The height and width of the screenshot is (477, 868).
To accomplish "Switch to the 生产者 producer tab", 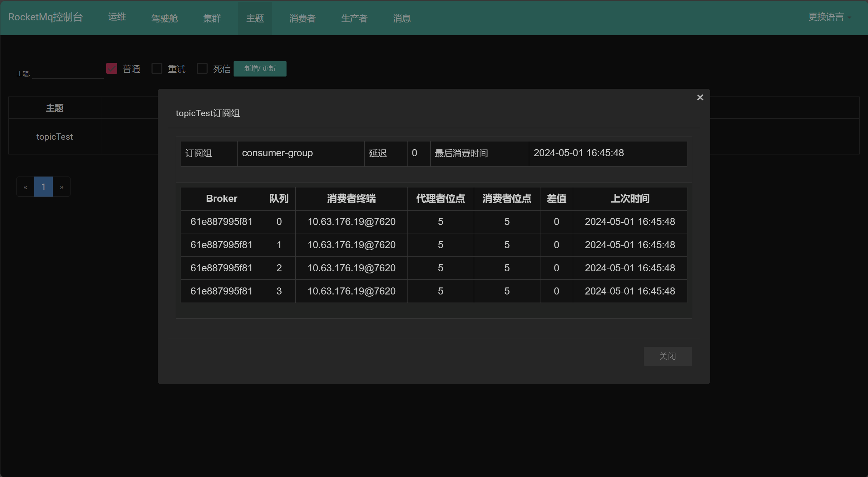I will point(354,18).
